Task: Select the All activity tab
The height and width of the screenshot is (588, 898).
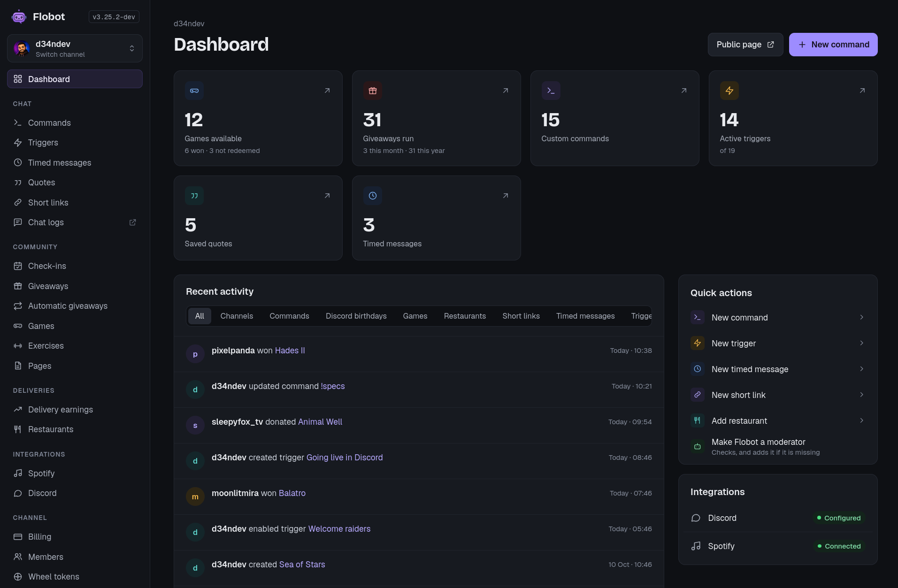Action: coord(200,316)
